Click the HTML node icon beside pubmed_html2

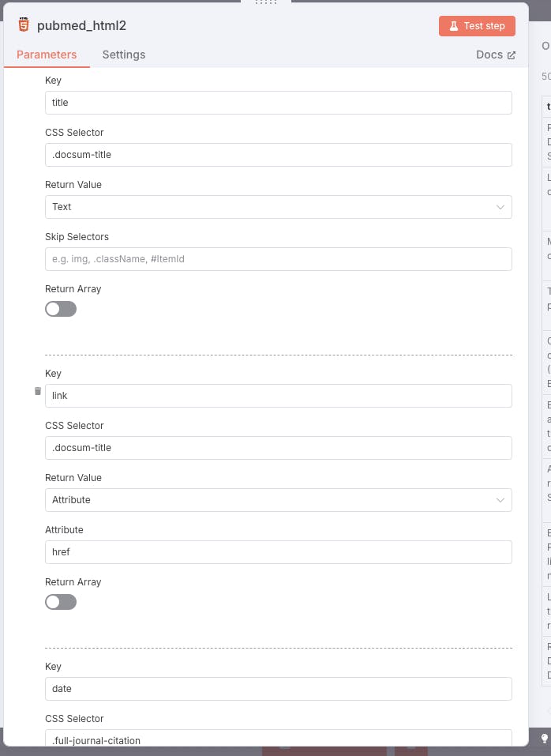point(24,25)
